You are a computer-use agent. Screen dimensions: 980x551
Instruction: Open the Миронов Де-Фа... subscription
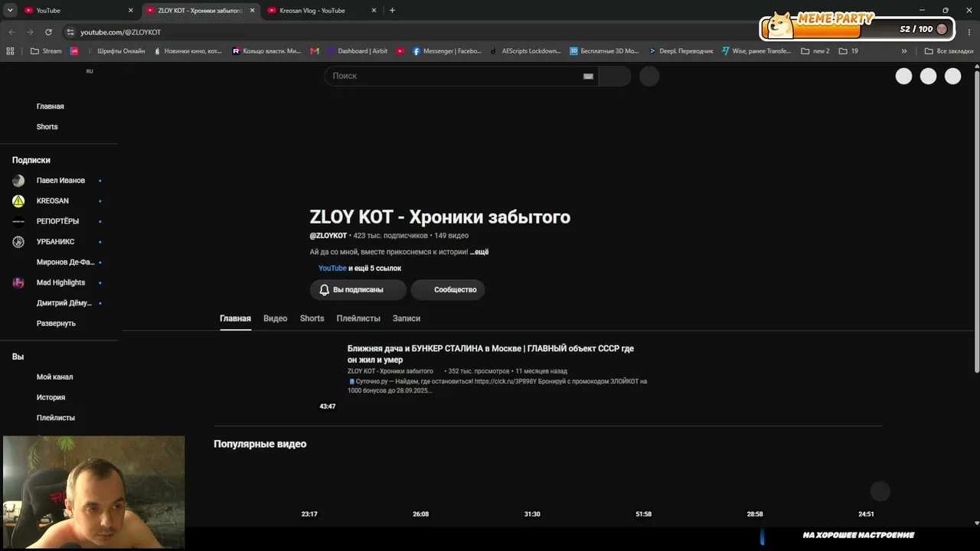66,262
